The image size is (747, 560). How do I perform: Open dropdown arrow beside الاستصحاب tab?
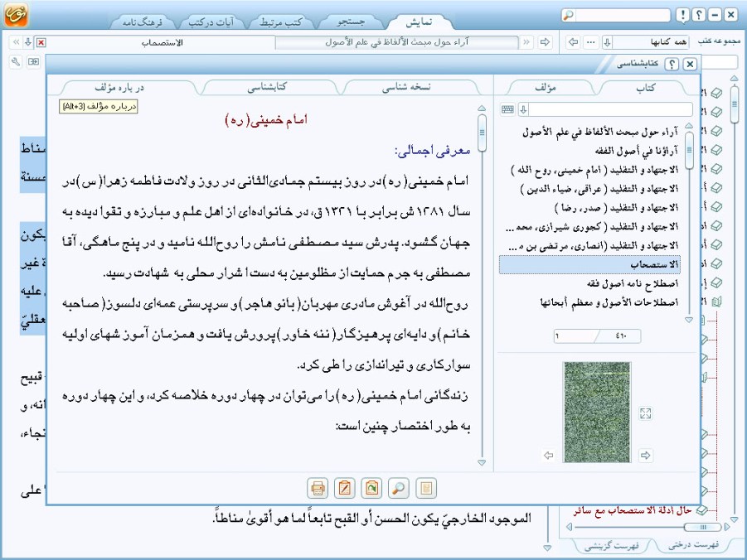[28, 42]
